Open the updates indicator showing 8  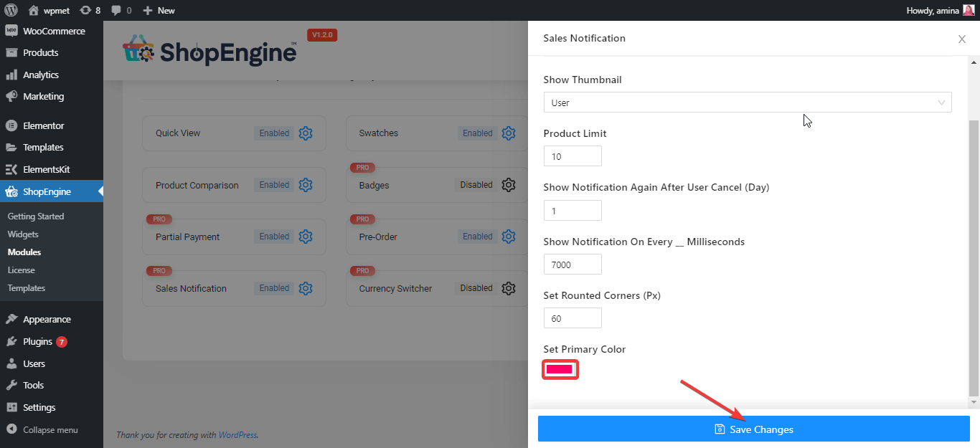(x=90, y=10)
